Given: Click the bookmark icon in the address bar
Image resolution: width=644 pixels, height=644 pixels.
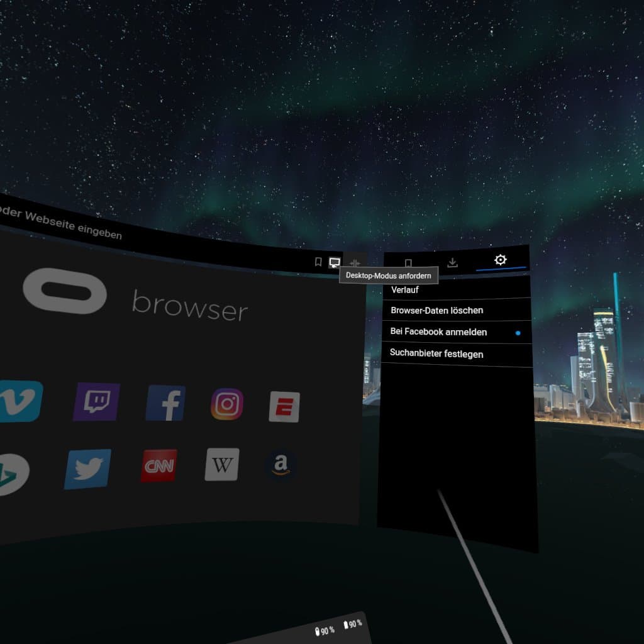Looking at the screenshot, I should pos(318,262).
